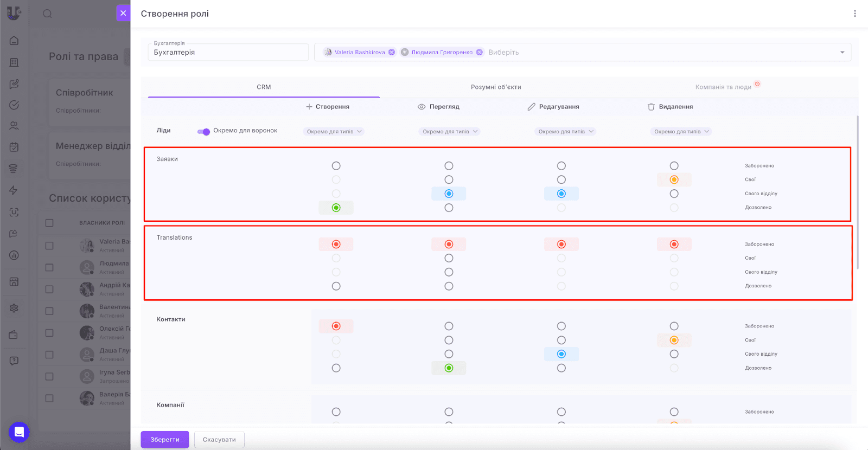Screen dimensions: 868x450
Task: Click the 'Скасувати' button
Action: (x=219, y=440)
